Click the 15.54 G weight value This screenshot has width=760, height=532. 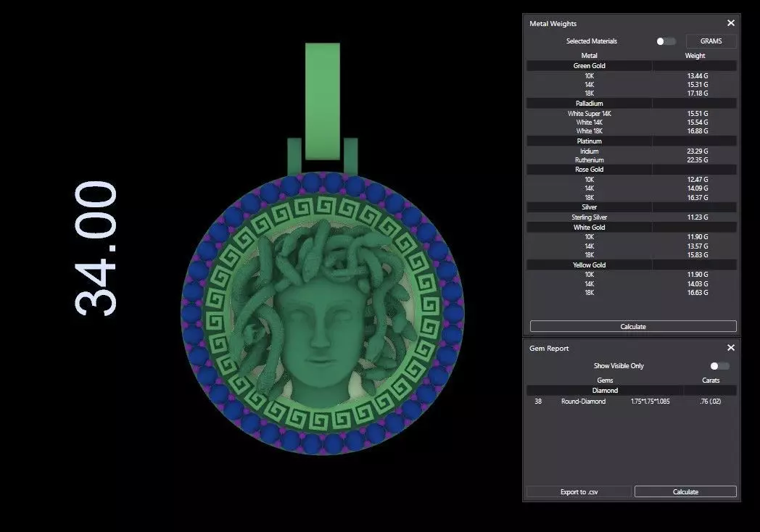[x=698, y=122]
